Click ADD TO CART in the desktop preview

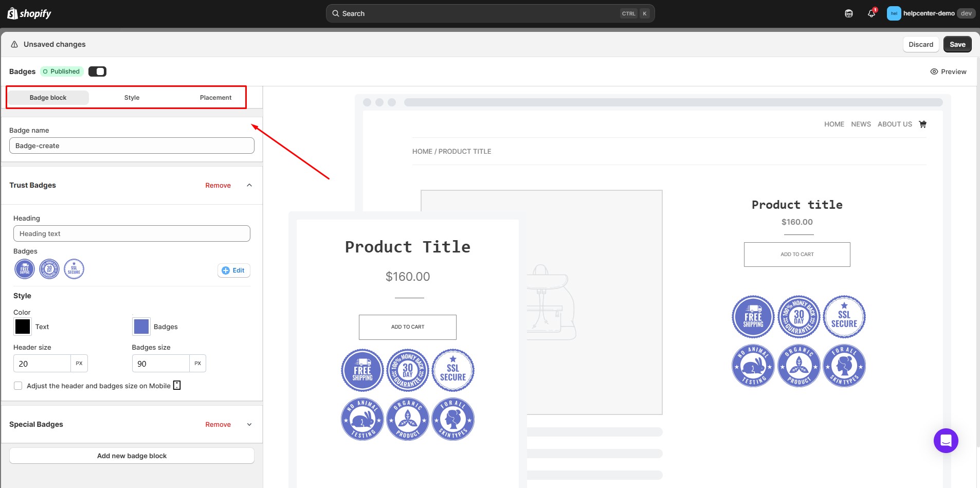[797, 255]
